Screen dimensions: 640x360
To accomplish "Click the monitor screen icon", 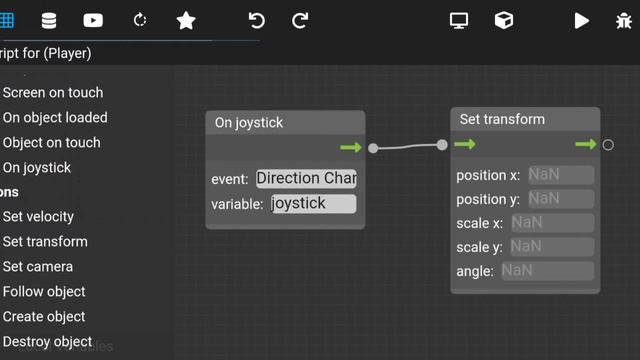I will (459, 20).
